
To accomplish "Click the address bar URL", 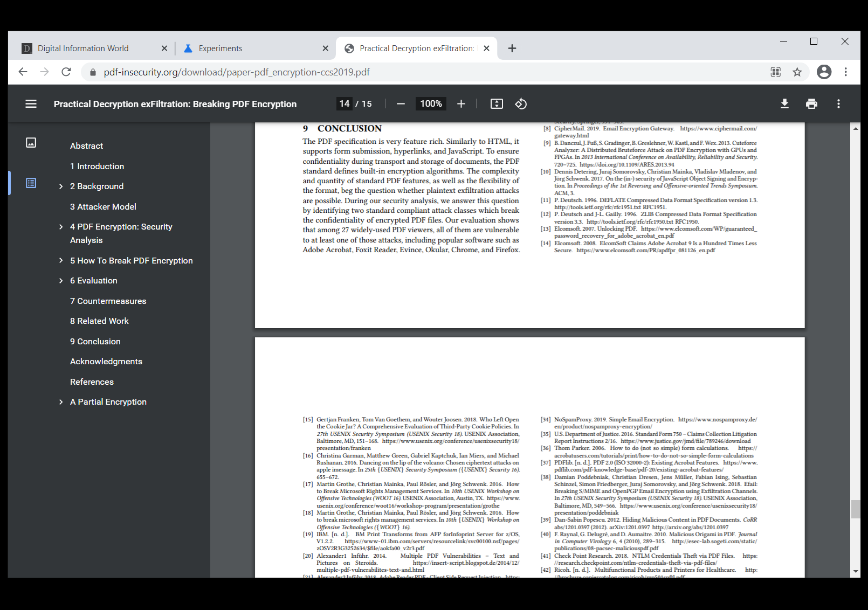I will (237, 72).
